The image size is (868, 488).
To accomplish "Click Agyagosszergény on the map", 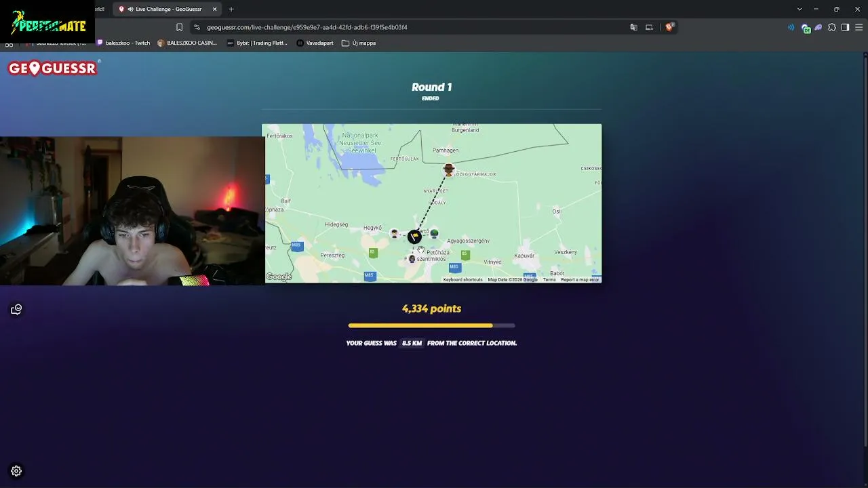I will (x=468, y=241).
